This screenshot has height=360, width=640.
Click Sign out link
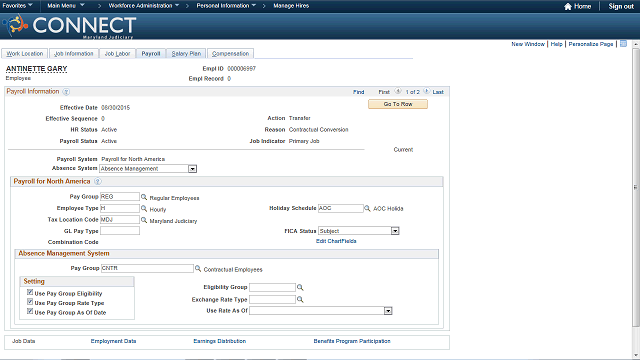(621, 6)
